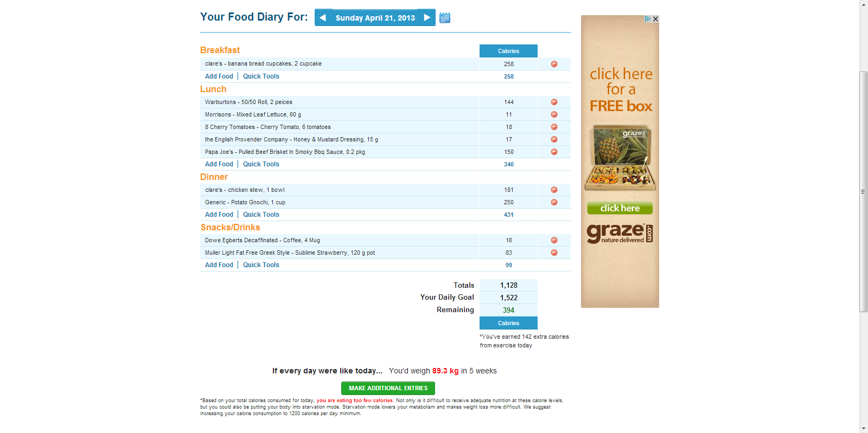Expand Quick Tools for Snacks/Drinks
The image size is (868, 433).
click(261, 265)
